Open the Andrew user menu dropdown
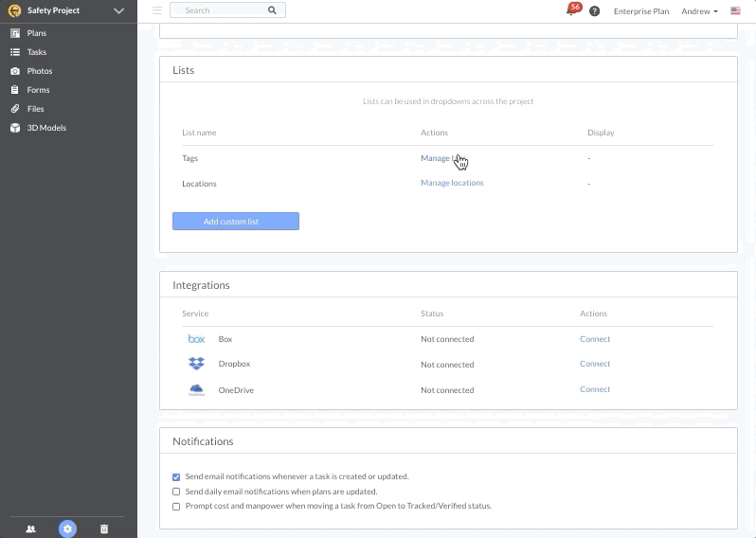Screen dimensions: 756x538 click(x=699, y=11)
